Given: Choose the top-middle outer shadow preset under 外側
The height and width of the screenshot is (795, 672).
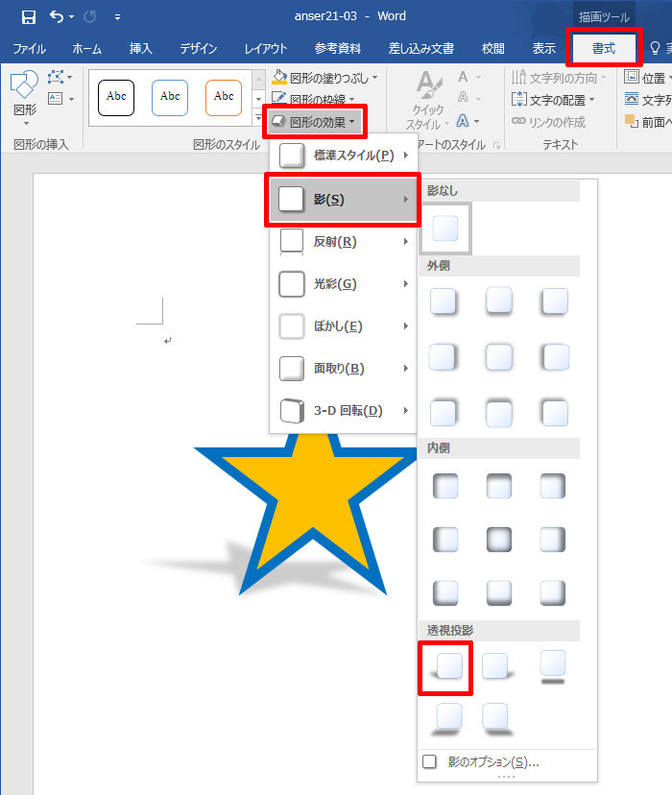Looking at the screenshot, I should [x=499, y=301].
